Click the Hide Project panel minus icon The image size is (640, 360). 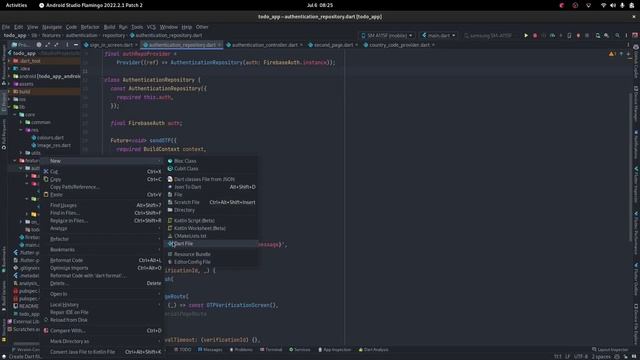[76, 45]
